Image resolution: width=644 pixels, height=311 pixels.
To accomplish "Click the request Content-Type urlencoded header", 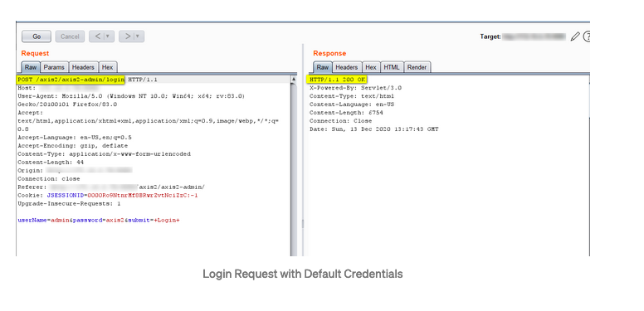I will click(104, 154).
